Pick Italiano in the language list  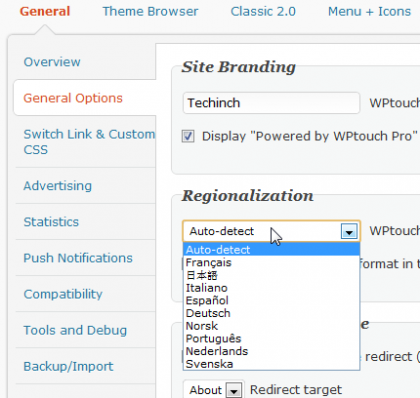pyautogui.click(x=271, y=288)
